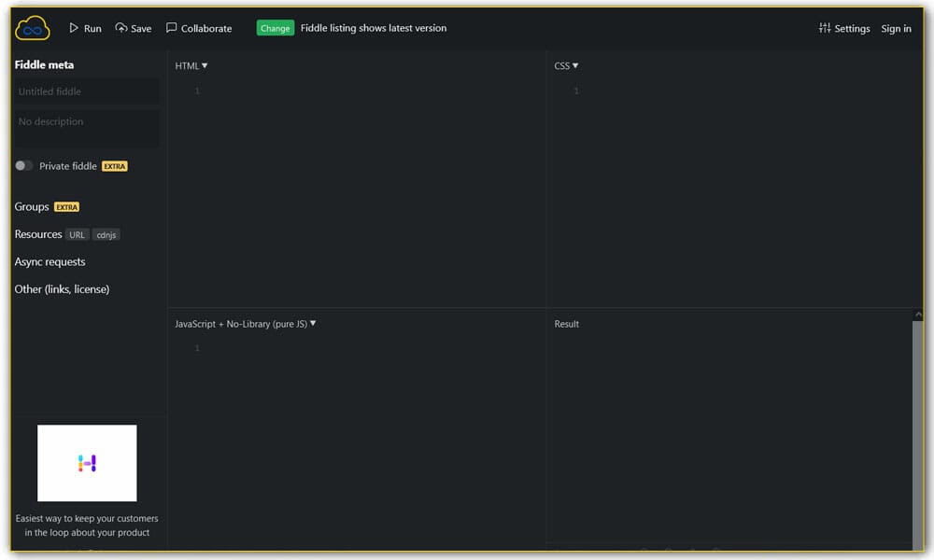Image resolution: width=934 pixels, height=560 pixels.
Task: Toggle the Private fiddle switch
Action: click(23, 165)
